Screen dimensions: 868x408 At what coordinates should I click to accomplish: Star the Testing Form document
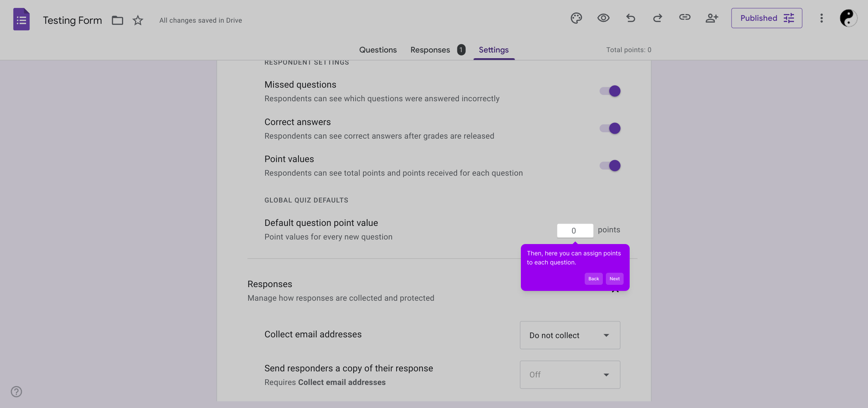pyautogui.click(x=138, y=20)
